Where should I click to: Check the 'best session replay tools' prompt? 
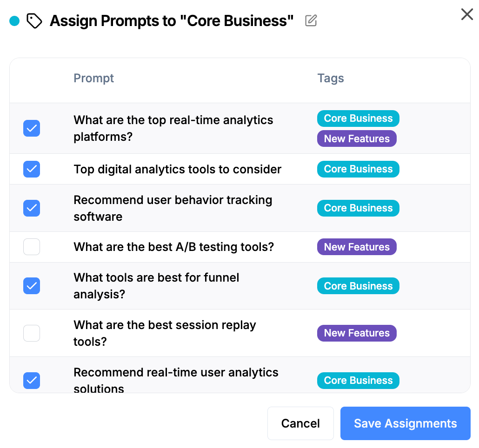tap(32, 333)
